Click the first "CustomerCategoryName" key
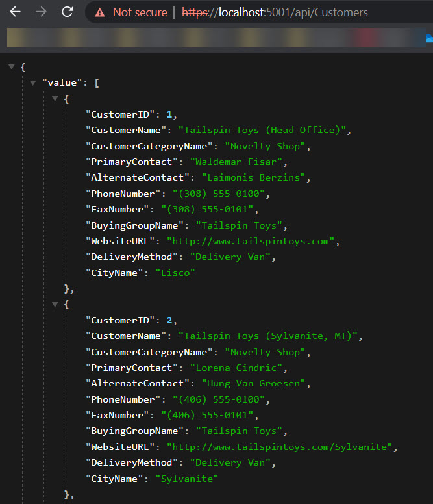The width and height of the screenshot is (433, 504). (149, 146)
